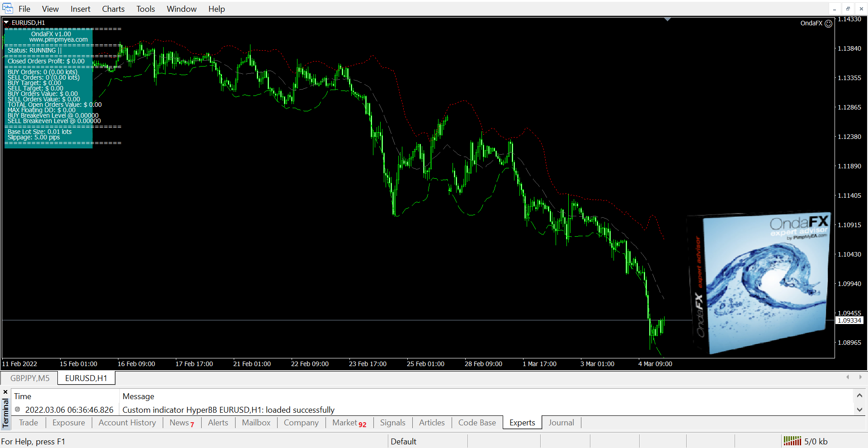868x448 pixels.
Task: Click the MetaTrader application icon
Action: [8, 9]
